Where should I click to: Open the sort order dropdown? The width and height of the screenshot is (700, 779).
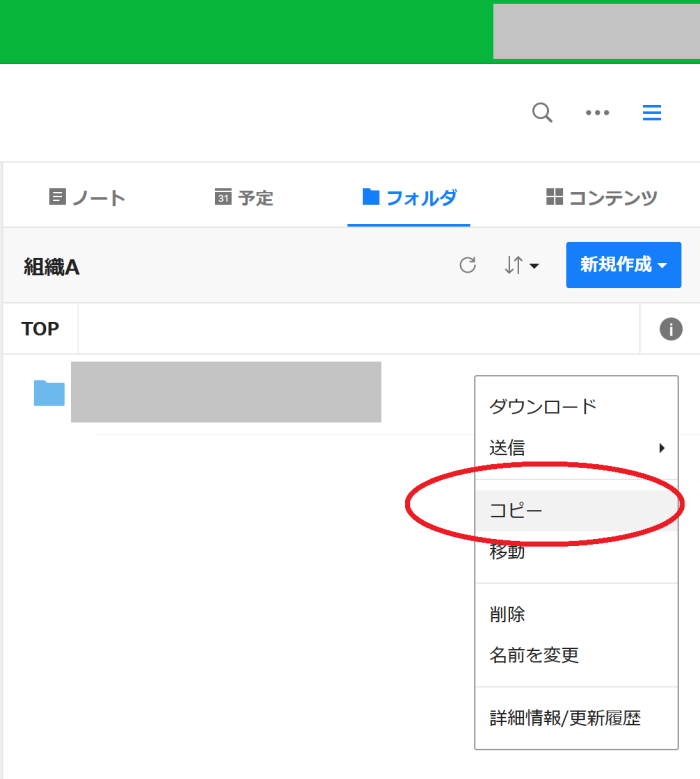click(521, 265)
